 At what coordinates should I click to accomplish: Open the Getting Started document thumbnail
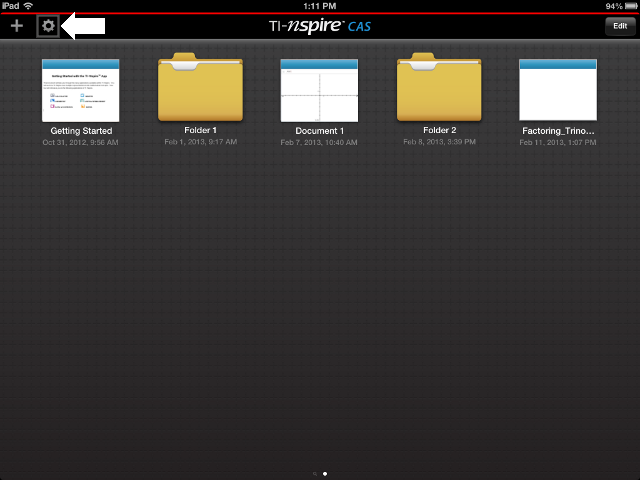pyautogui.click(x=81, y=90)
